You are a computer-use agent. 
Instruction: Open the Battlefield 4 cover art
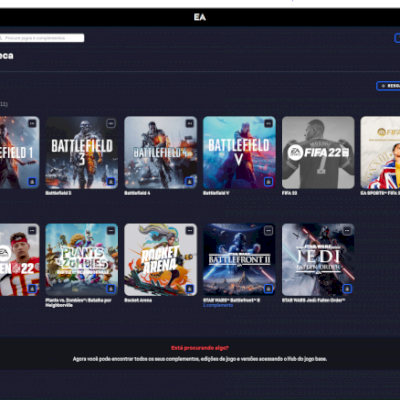(160, 153)
